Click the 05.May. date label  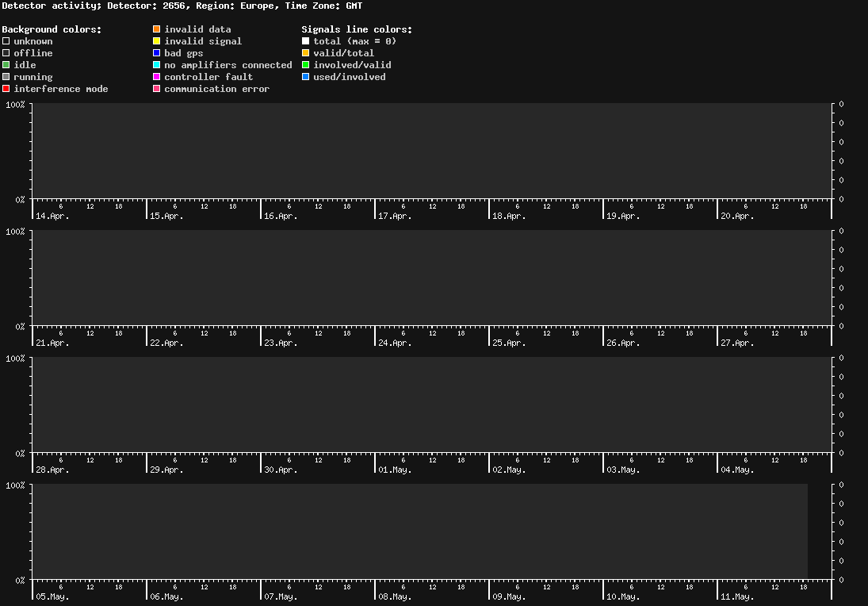52,596
